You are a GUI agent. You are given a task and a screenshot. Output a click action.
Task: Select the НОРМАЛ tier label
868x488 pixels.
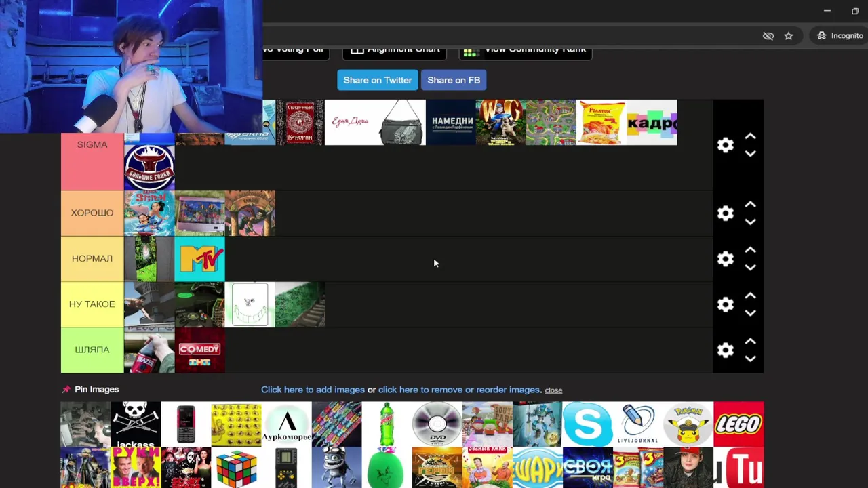[92, 258]
